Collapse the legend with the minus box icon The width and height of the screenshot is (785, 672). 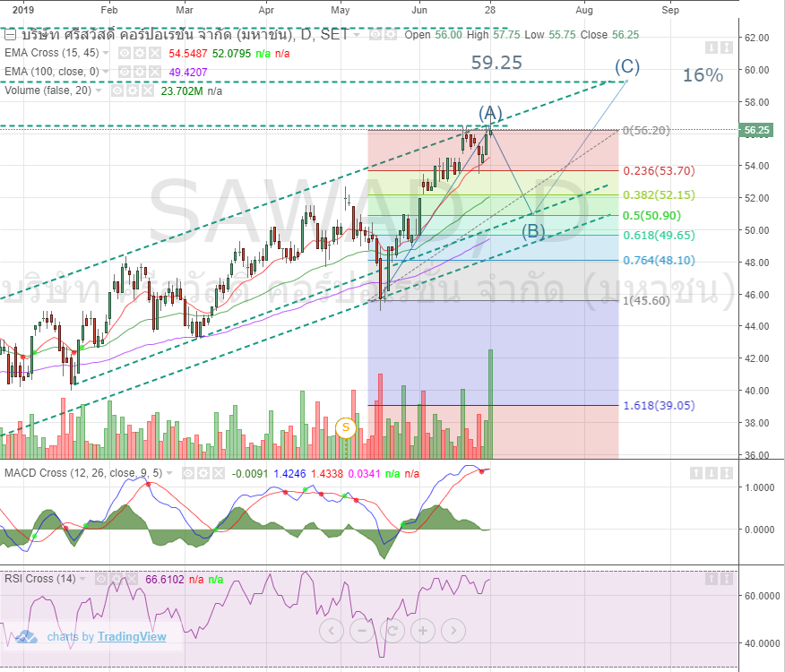10,35
